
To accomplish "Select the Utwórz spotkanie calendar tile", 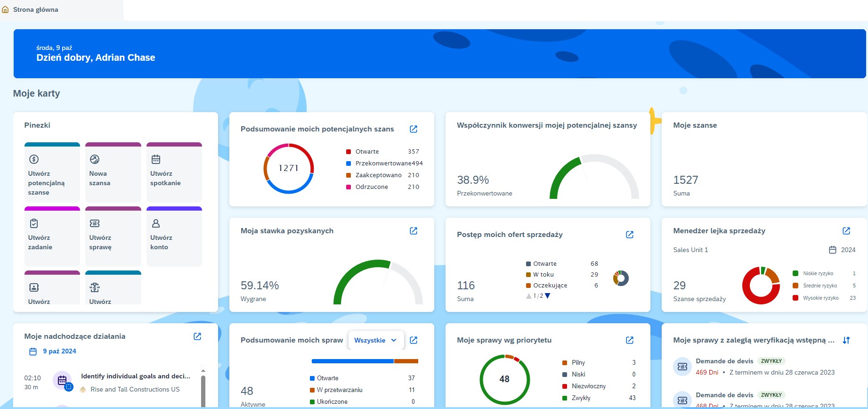I will 174,173.
